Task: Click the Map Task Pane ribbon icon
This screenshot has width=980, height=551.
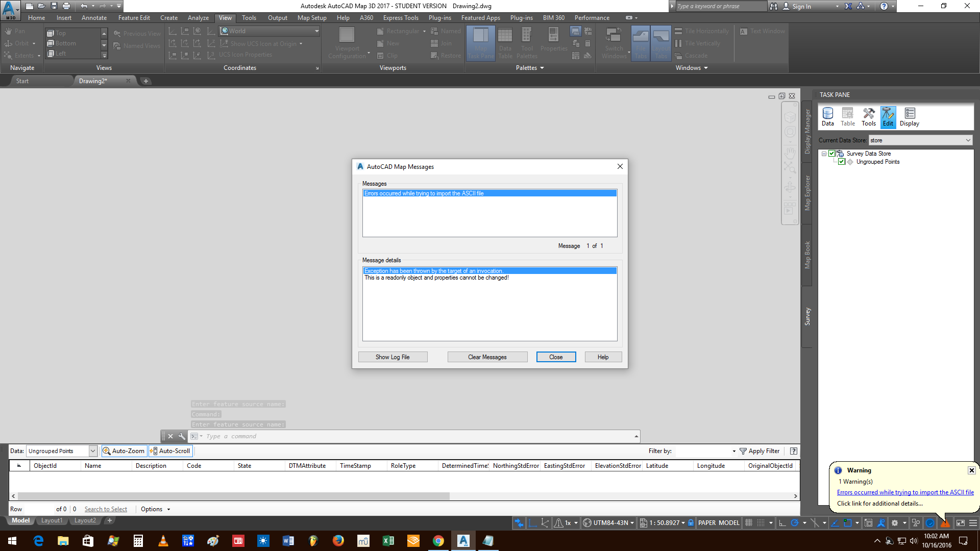Action: pyautogui.click(x=480, y=42)
